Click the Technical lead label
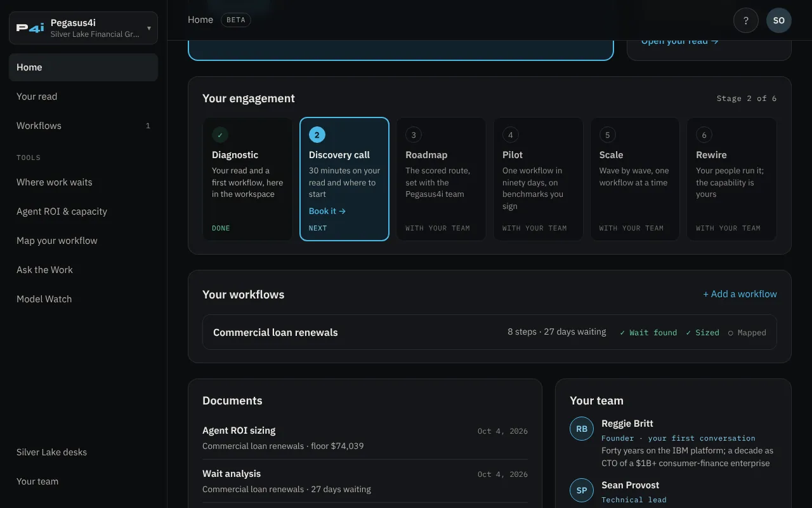 point(634,500)
